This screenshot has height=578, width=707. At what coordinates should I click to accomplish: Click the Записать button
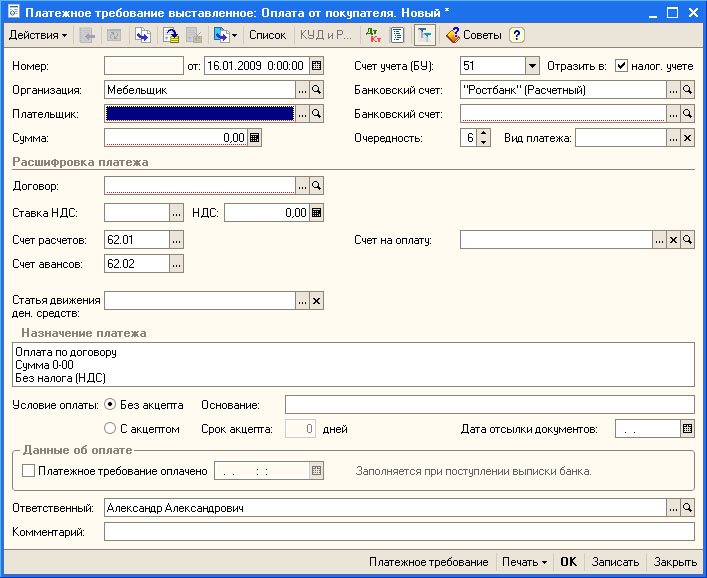coord(615,562)
